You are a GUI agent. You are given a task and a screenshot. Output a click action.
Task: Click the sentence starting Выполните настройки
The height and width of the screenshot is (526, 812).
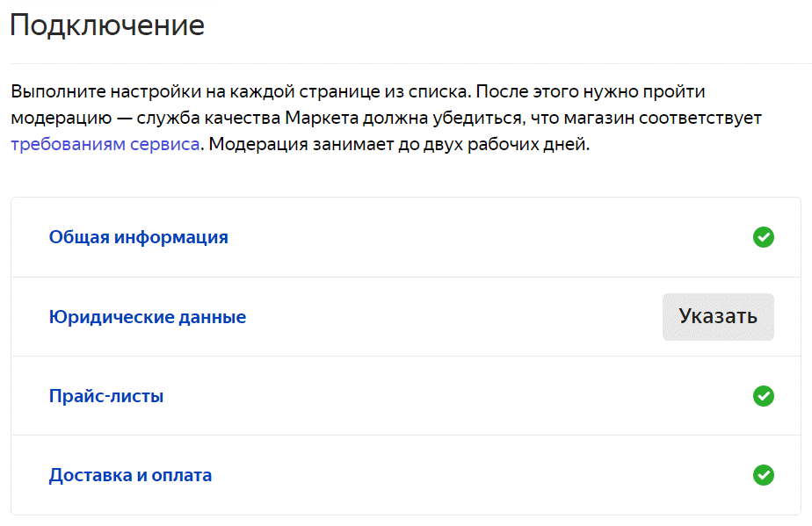[241, 91]
